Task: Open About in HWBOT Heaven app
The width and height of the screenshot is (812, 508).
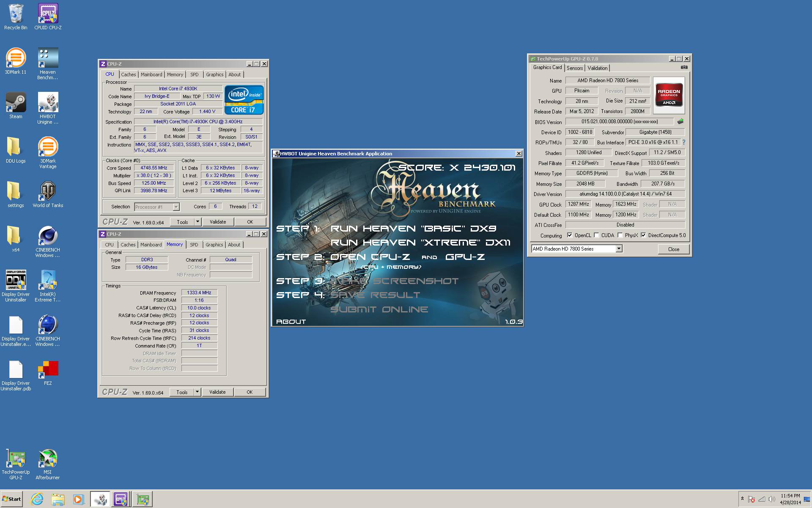Action: click(291, 322)
